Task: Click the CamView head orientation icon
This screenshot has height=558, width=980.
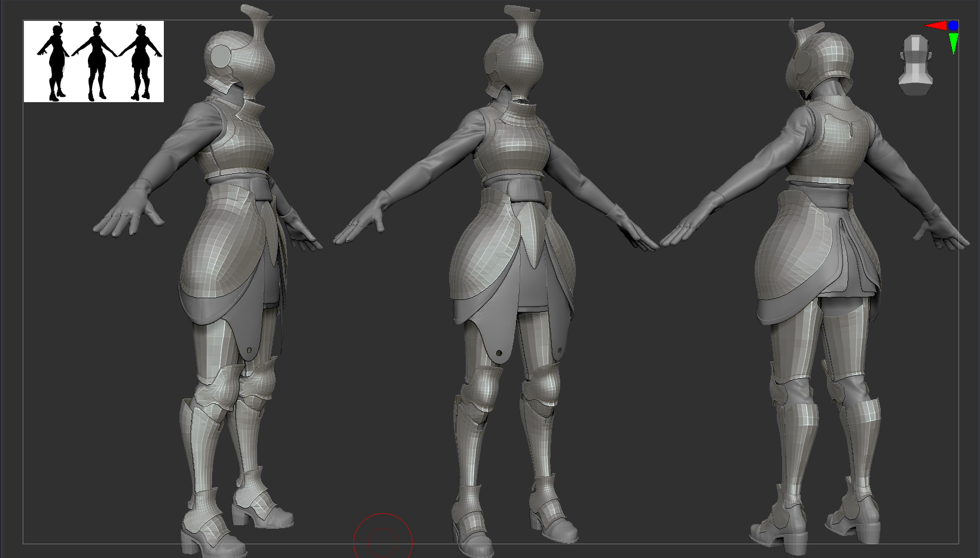Action: tap(914, 65)
